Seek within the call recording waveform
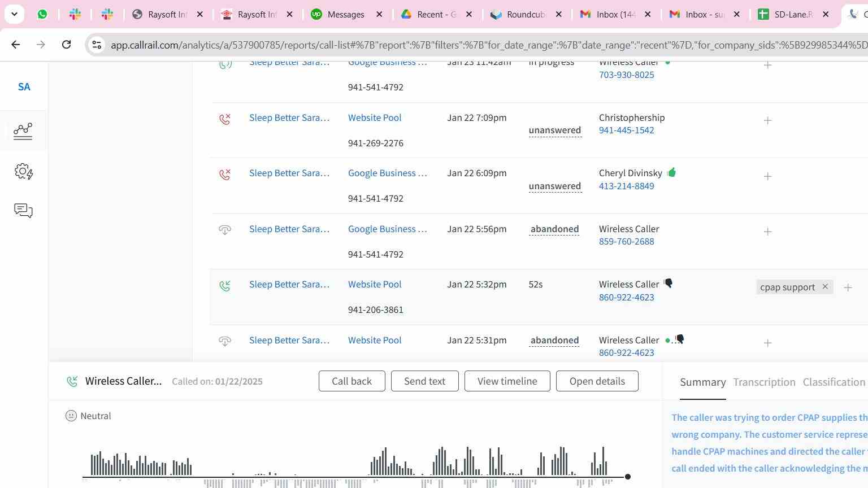The width and height of the screenshot is (868, 488). (x=355, y=467)
